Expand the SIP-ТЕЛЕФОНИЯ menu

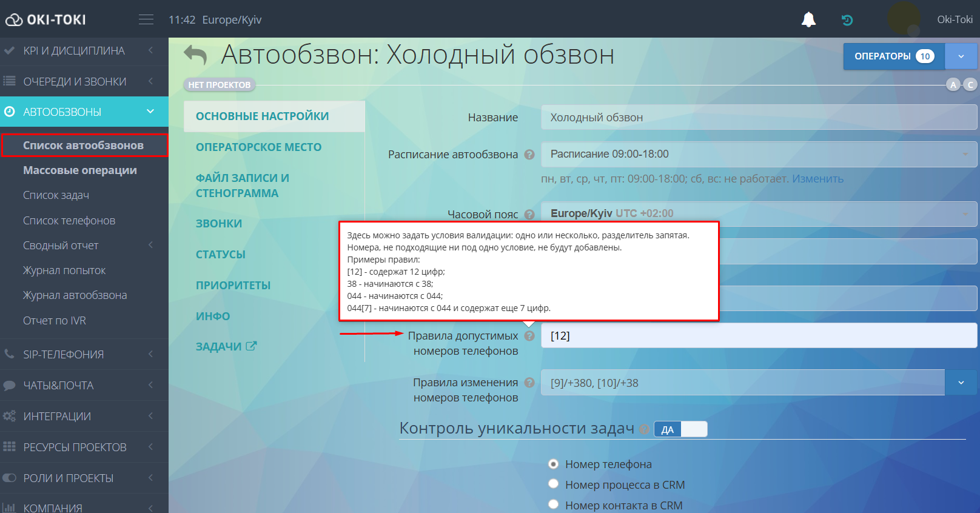click(150, 354)
